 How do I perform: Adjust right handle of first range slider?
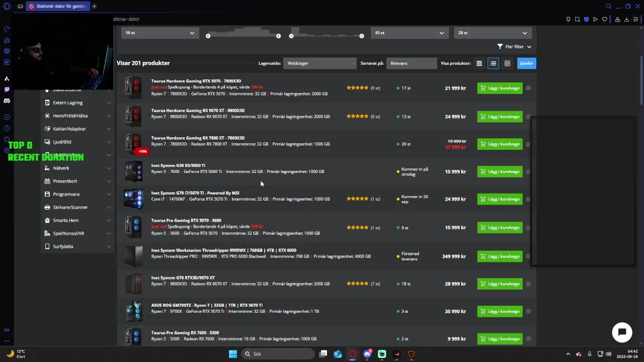(278, 36)
